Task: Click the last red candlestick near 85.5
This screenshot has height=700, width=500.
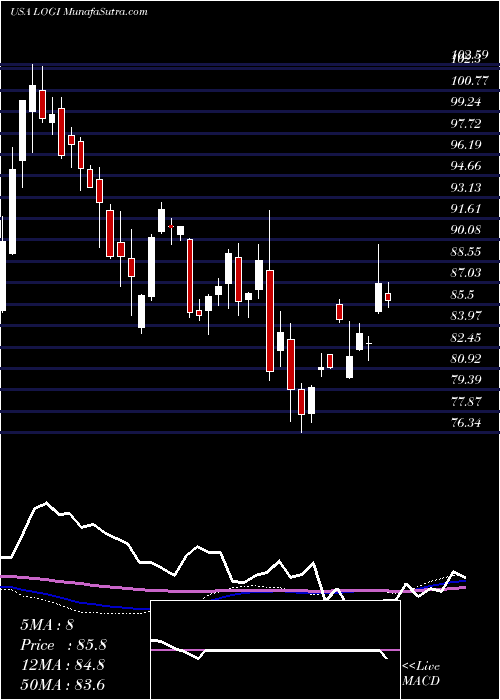Action: (x=388, y=297)
